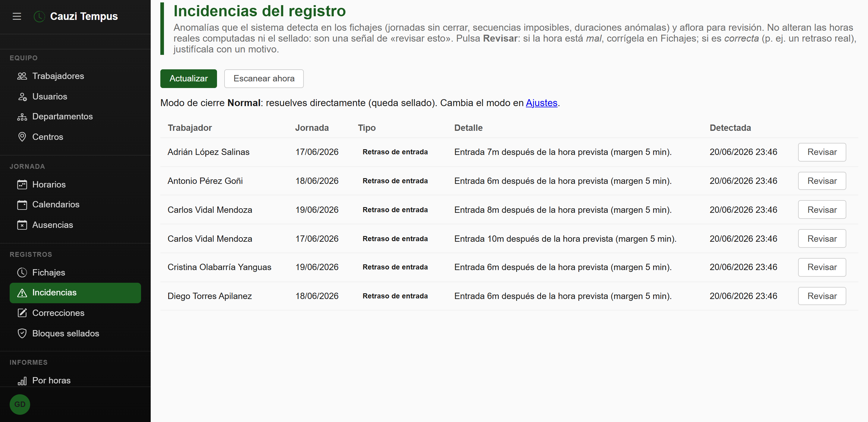Image resolution: width=868 pixels, height=422 pixels.
Task: Click the Jornada column header
Action: 312,128
